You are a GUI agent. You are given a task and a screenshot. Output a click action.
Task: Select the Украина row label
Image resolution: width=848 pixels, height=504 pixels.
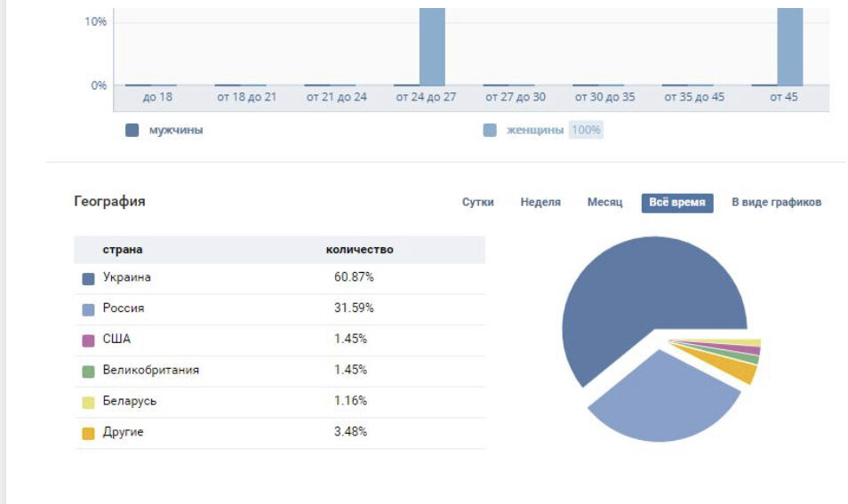[126, 276]
